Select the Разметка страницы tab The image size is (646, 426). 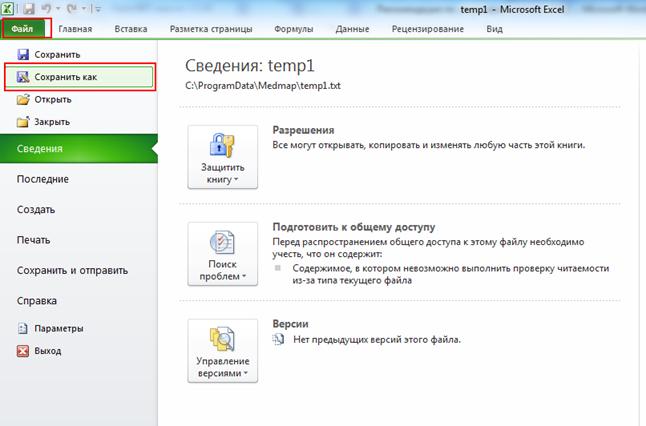tap(211, 30)
